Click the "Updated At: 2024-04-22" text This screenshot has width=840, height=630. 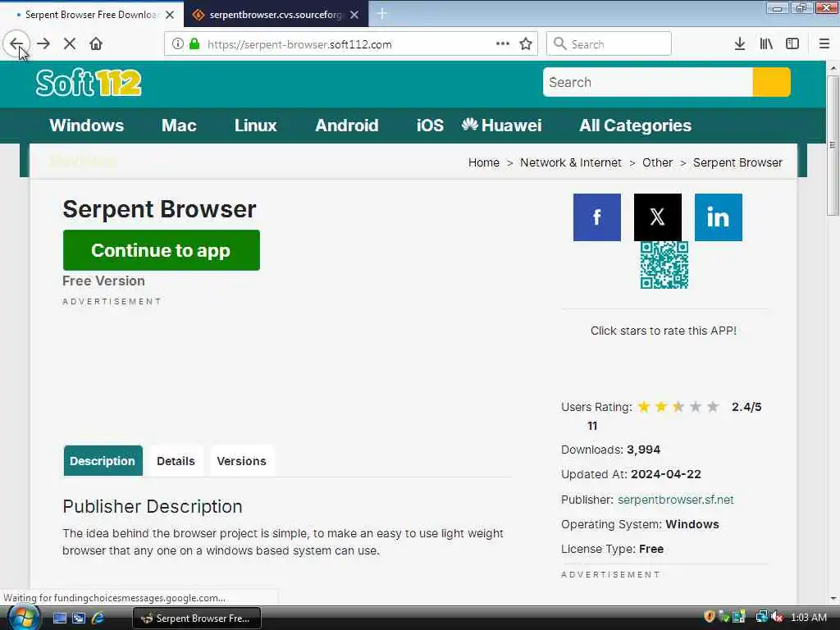(631, 474)
